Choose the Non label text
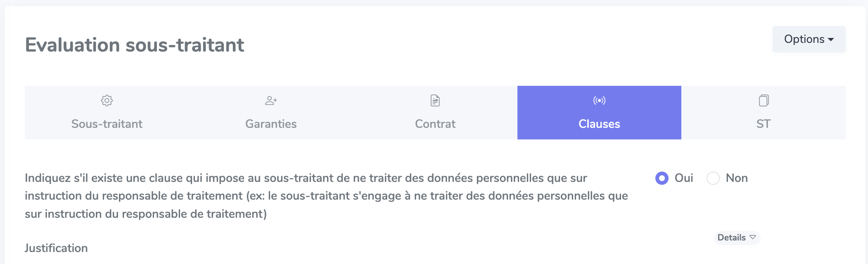The width and height of the screenshot is (868, 264). coord(737,178)
